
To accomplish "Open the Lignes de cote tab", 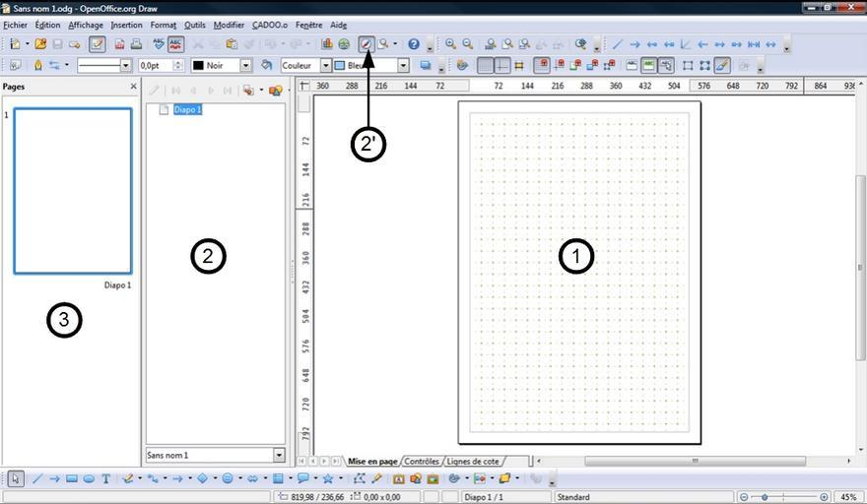I will coord(473,461).
